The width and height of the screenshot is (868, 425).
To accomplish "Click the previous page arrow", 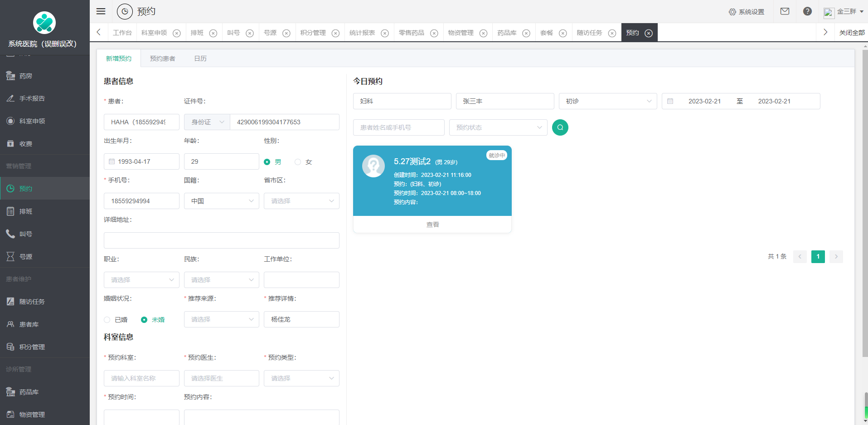I will click(800, 257).
